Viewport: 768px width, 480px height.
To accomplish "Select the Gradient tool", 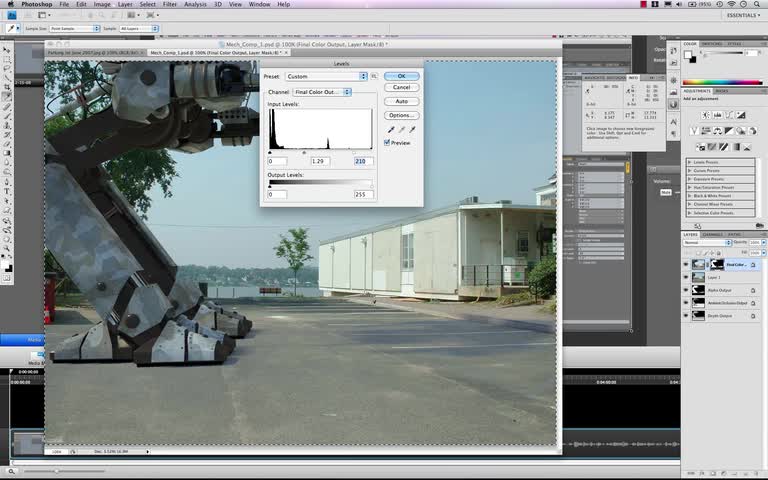I will point(7,153).
